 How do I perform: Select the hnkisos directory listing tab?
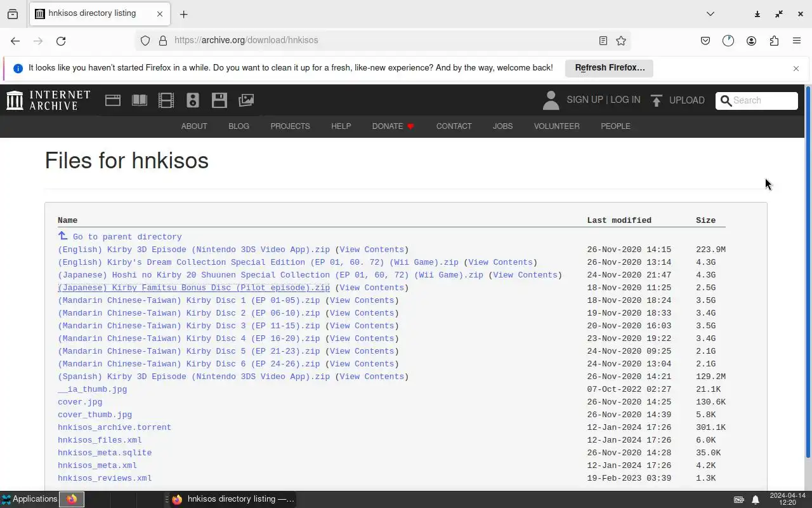pos(100,14)
